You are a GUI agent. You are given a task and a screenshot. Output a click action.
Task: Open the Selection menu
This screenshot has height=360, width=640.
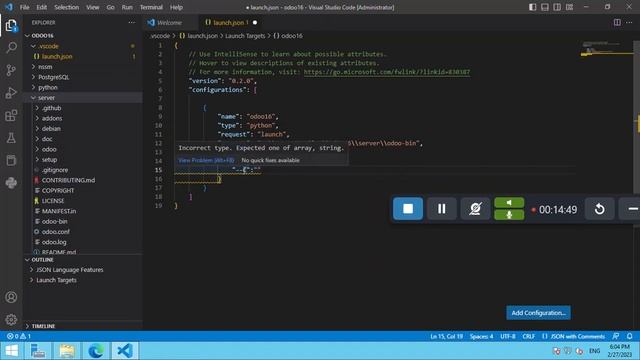click(67, 7)
